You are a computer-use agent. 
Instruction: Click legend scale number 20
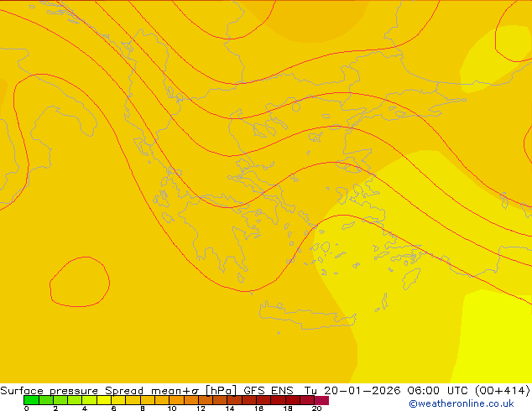click(316, 408)
